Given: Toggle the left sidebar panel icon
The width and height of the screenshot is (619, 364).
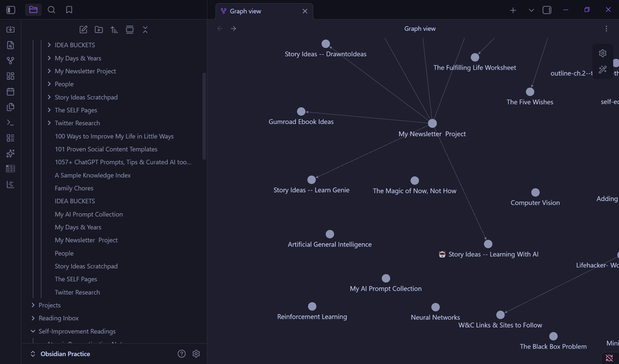Looking at the screenshot, I should click(11, 10).
